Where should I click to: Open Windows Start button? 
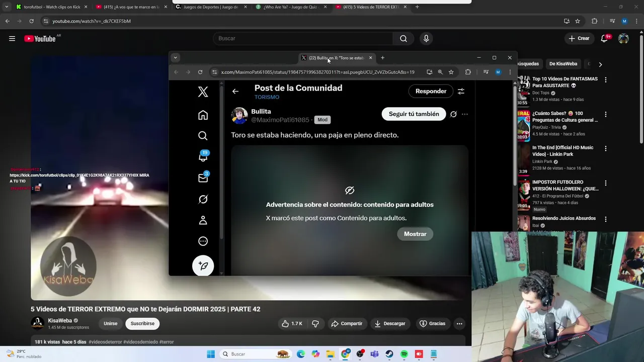pyautogui.click(x=211, y=354)
